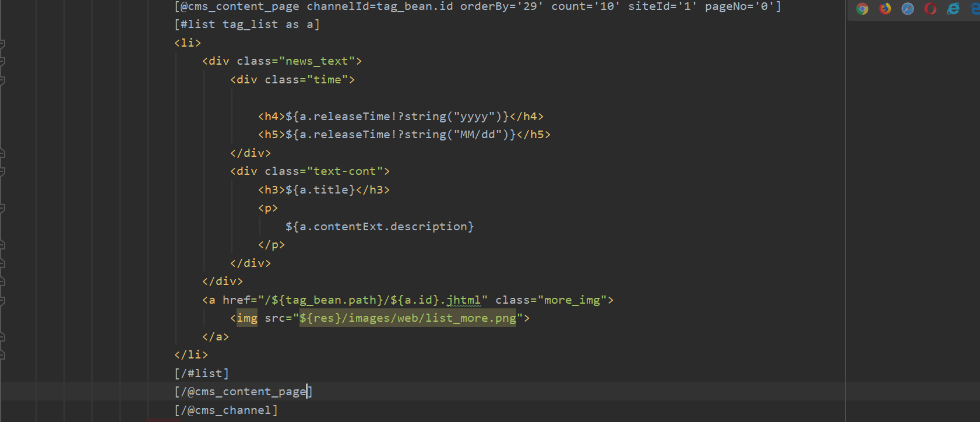This screenshot has width=980, height=422.
Task: Click the "[/@cms_content_page]" closing directive
Action: pos(244,392)
